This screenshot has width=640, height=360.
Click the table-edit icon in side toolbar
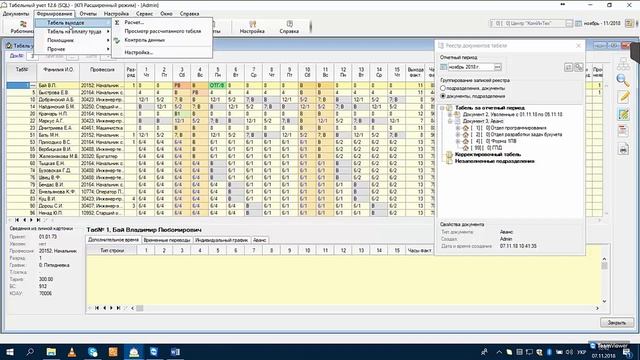tap(623, 114)
